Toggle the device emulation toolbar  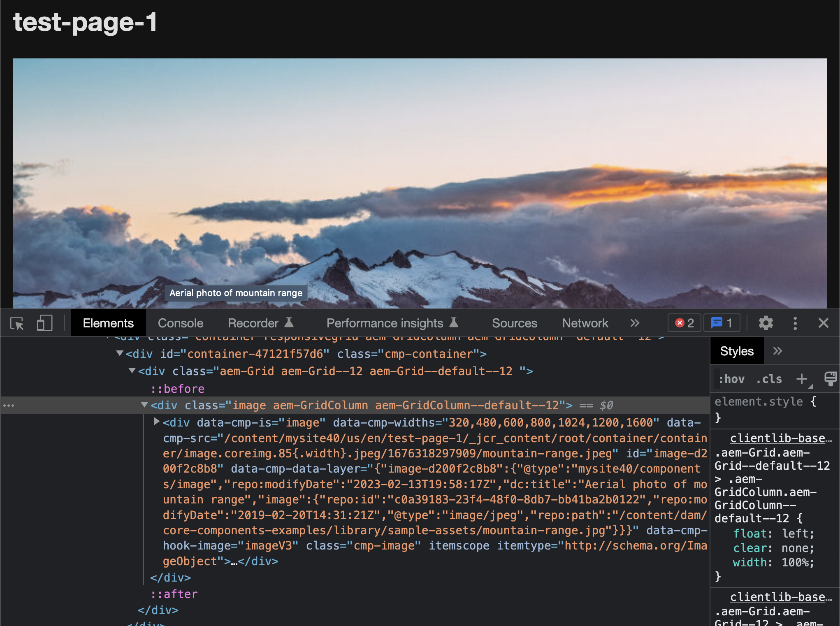coord(44,323)
